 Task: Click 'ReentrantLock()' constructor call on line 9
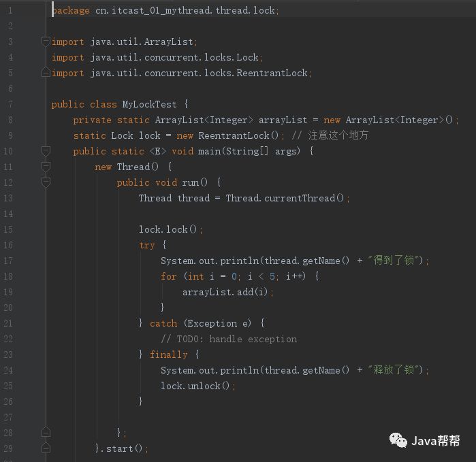pyautogui.click(x=238, y=135)
